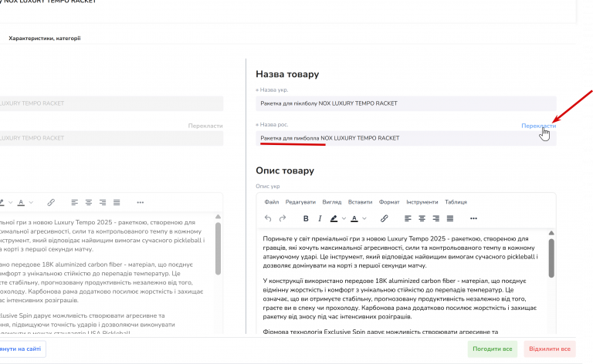Align center in left editor
Screen dimensions: 593x364
coord(89,202)
